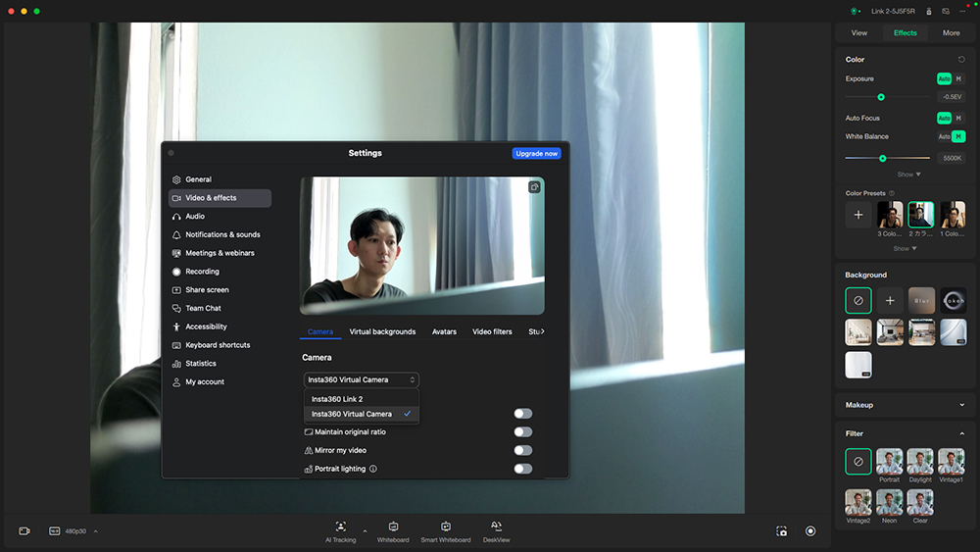Open Keyboard shortcuts settings
Image resolution: width=980 pixels, height=552 pixels.
220,345
